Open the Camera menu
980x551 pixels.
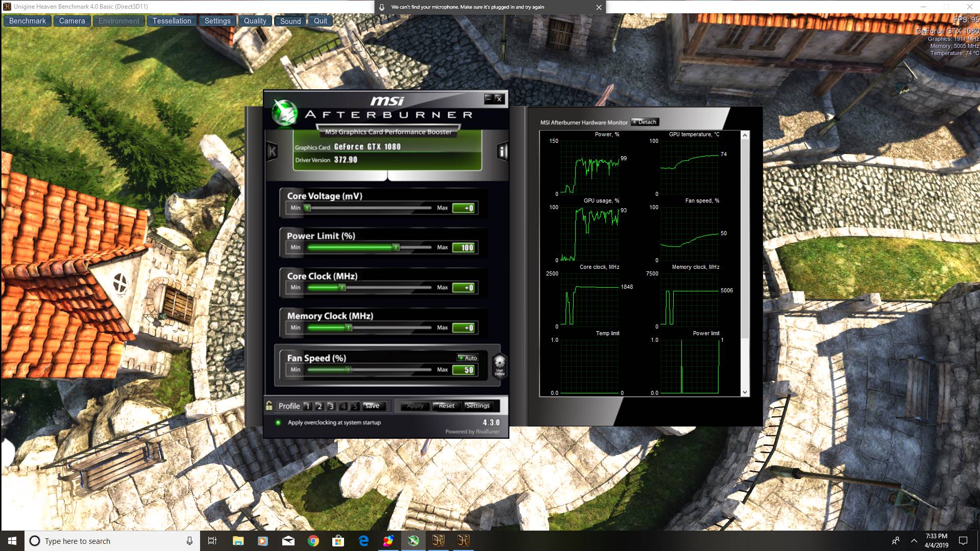pos(72,21)
